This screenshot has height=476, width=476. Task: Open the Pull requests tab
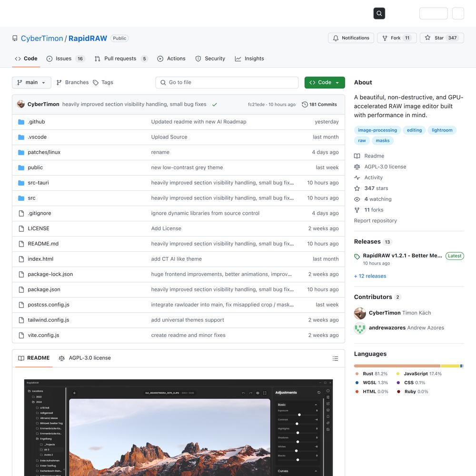click(121, 59)
